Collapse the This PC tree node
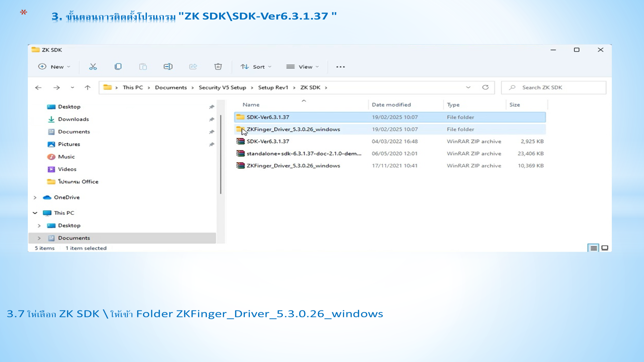 click(x=35, y=213)
